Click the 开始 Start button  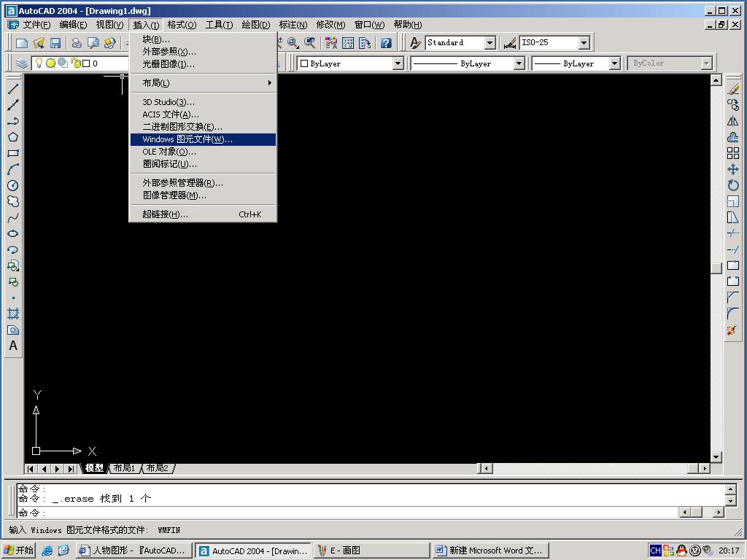[18, 551]
